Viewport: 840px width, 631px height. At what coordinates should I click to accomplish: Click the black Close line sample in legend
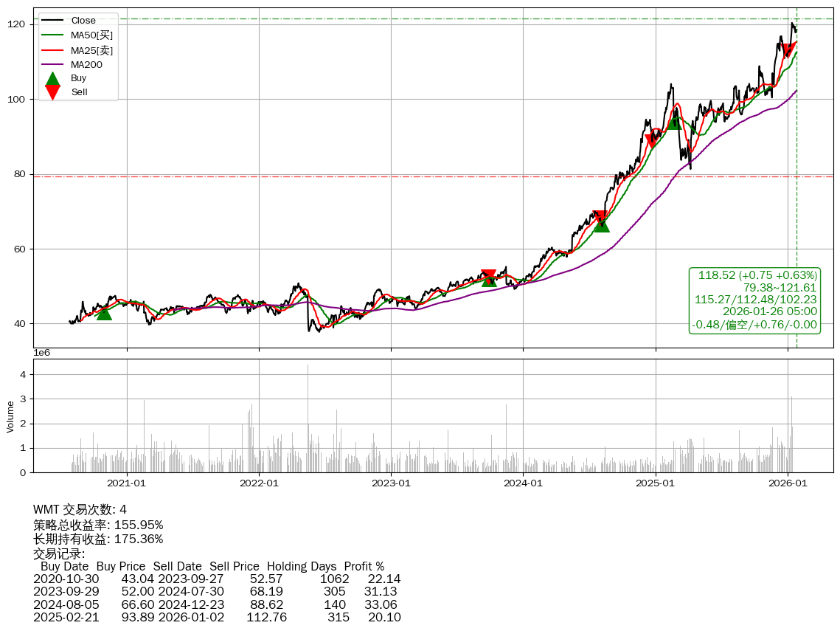tap(52, 21)
